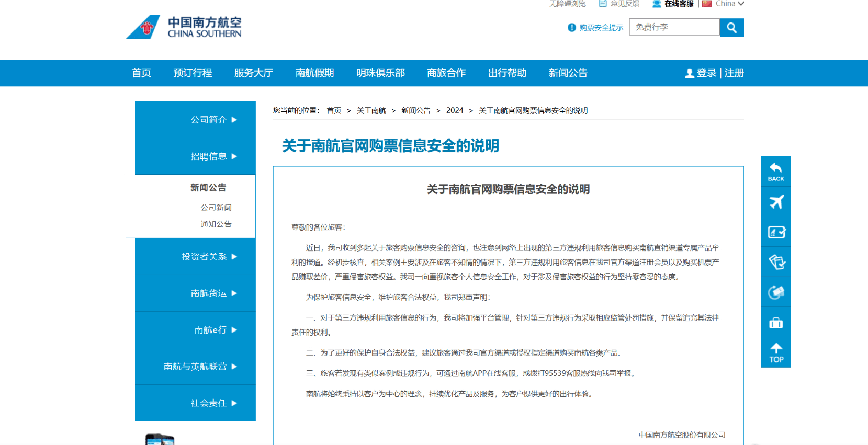Open the 出行帮助 navigation menu
The image size is (868, 445).
click(x=508, y=73)
